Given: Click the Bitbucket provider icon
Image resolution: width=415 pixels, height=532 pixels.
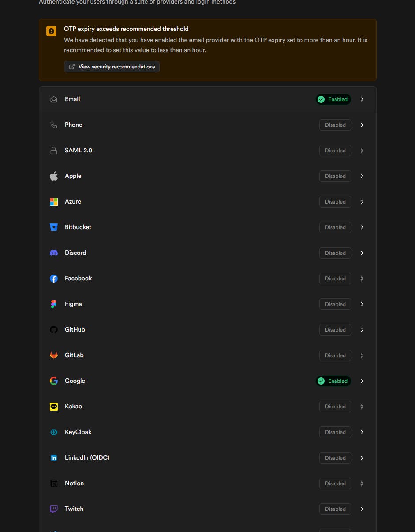Looking at the screenshot, I should tap(54, 227).
